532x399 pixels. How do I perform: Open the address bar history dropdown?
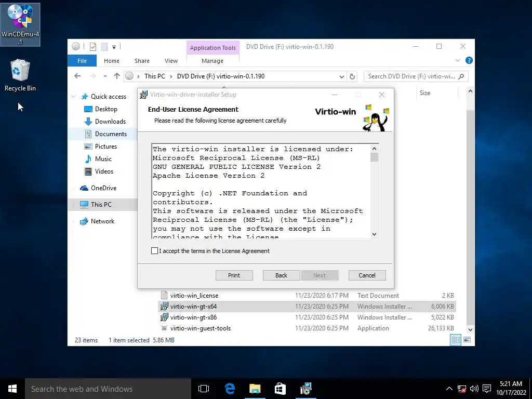(342, 77)
